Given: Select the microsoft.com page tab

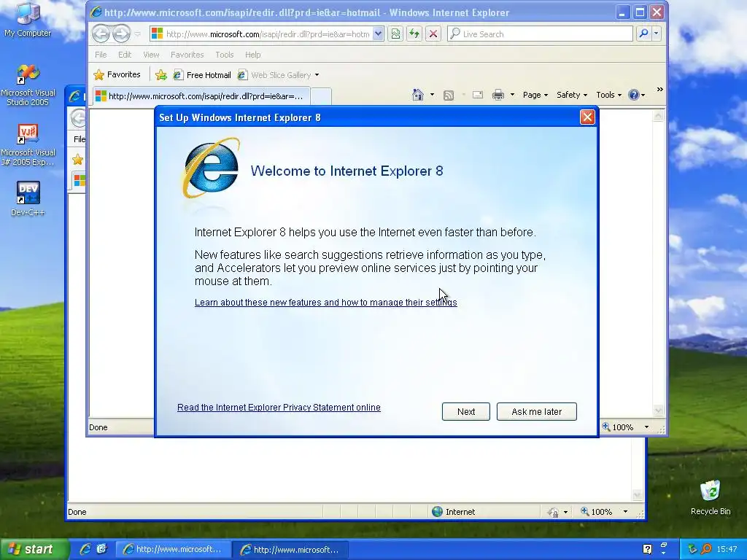Looking at the screenshot, I should [x=201, y=96].
